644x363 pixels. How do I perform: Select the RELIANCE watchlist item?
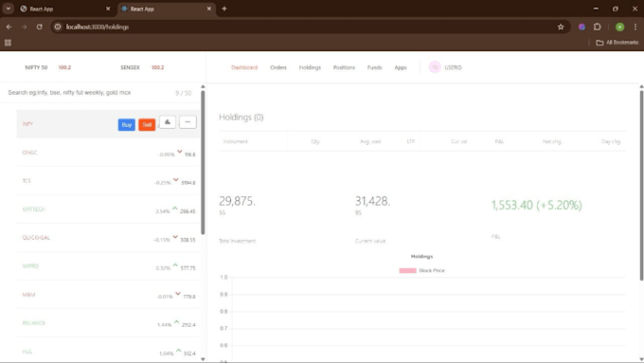[108, 322]
